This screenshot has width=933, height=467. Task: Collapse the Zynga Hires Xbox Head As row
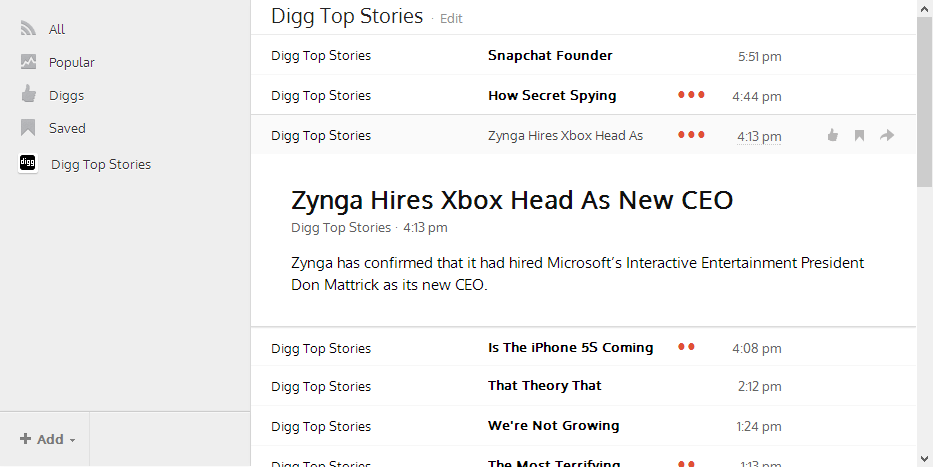pos(565,136)
